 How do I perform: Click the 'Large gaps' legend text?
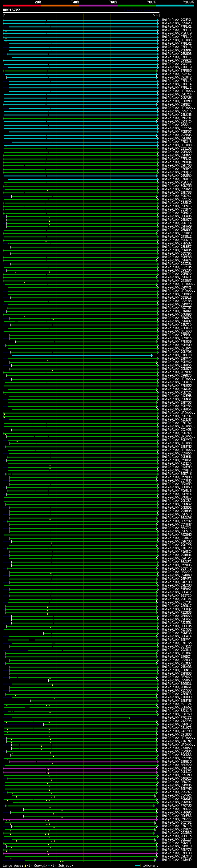pos(13,865)
